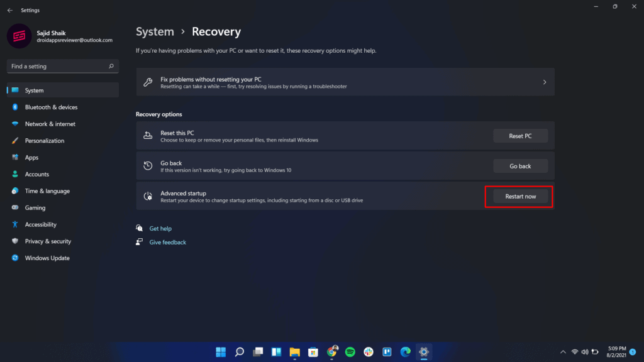Open Windows Search from the taskbar
The image size is (644, 362).
tap(239, 352)
